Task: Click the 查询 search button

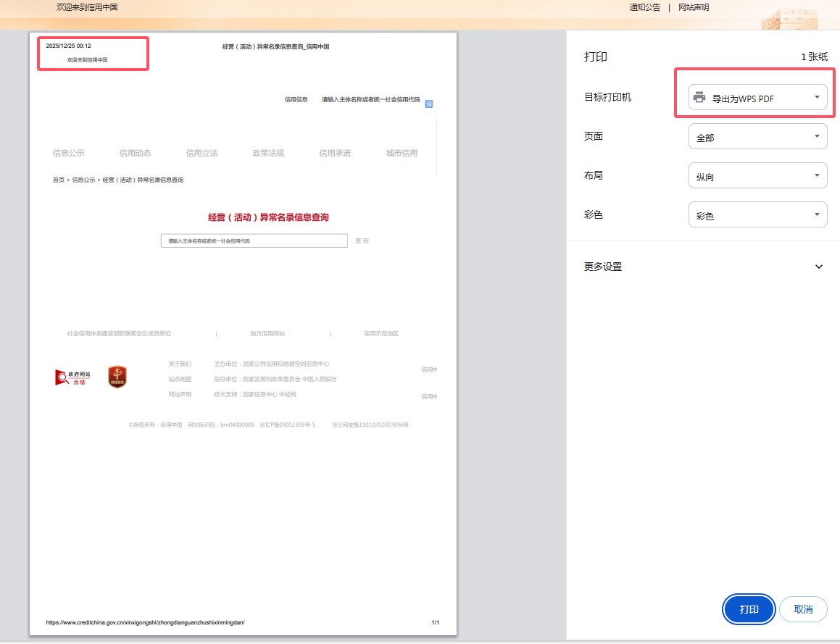Action: click(362, 241)
